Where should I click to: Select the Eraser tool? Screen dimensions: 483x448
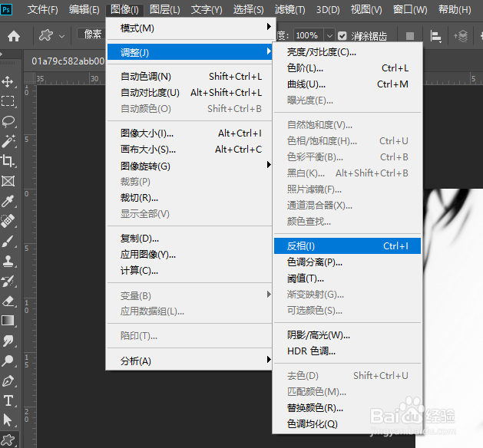(x=8, y=301)
